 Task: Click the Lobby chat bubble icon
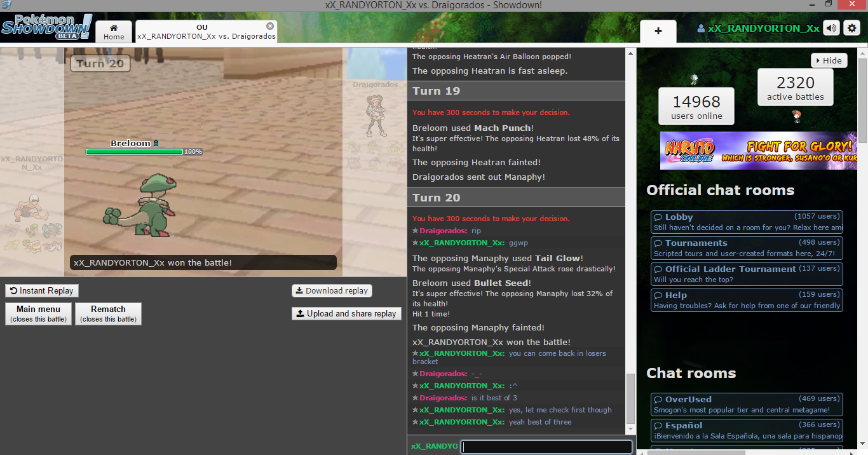tap(658, 217)
